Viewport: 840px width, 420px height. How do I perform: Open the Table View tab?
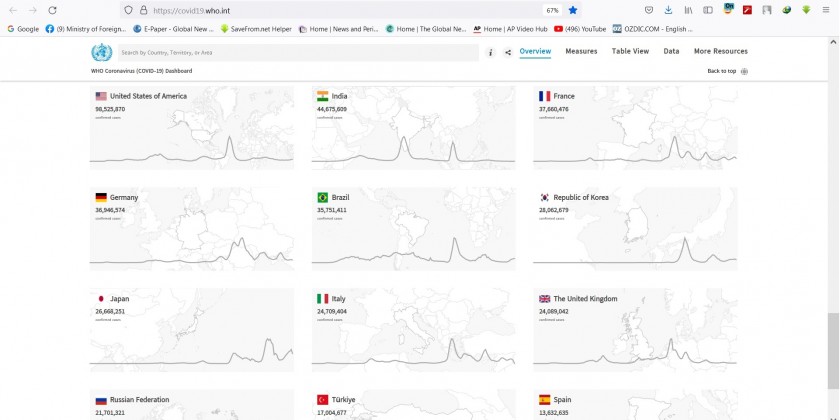pyautogui.click(x=630, y=51)
